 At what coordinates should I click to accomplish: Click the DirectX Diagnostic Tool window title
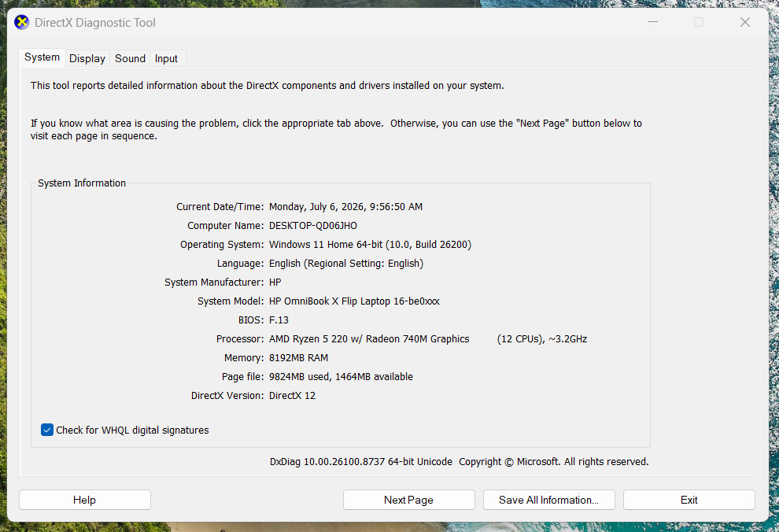[x=95, y=22]
